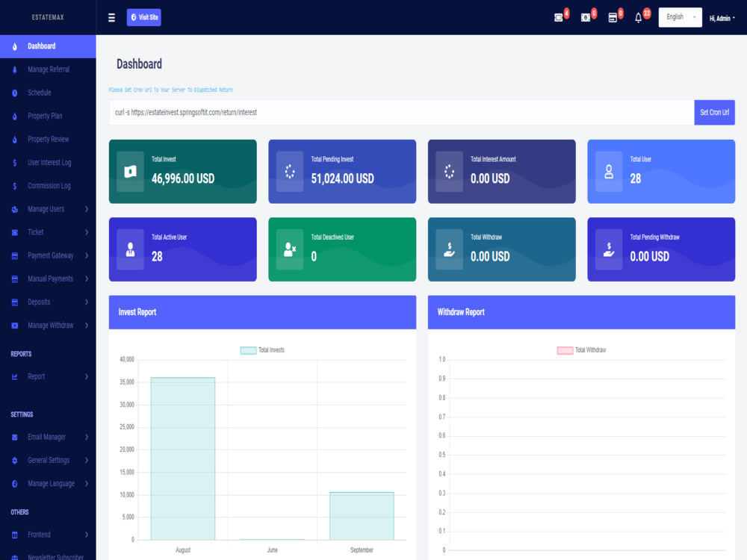This screenshot has width=747, height=560.
Task: Click the ESTATEMAX logo link
Action: pyautogui.click(x=48, y=18)
